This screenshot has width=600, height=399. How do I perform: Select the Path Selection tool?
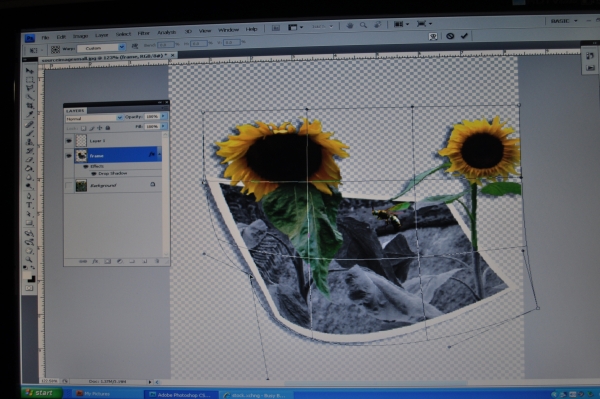point(29,214)
